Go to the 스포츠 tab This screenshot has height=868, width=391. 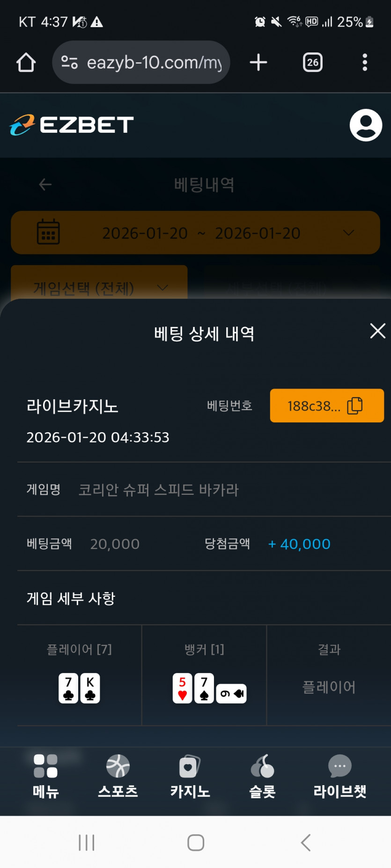point(118,775)
